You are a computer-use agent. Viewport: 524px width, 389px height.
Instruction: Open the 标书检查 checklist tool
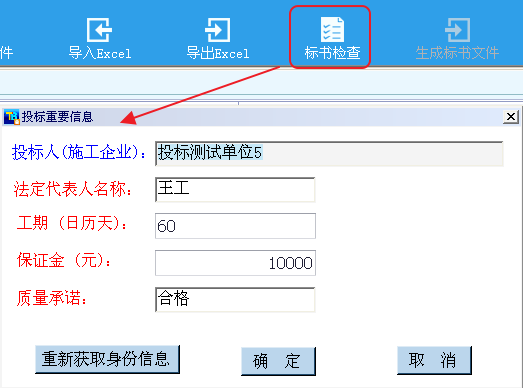click(x=330, y=37)
